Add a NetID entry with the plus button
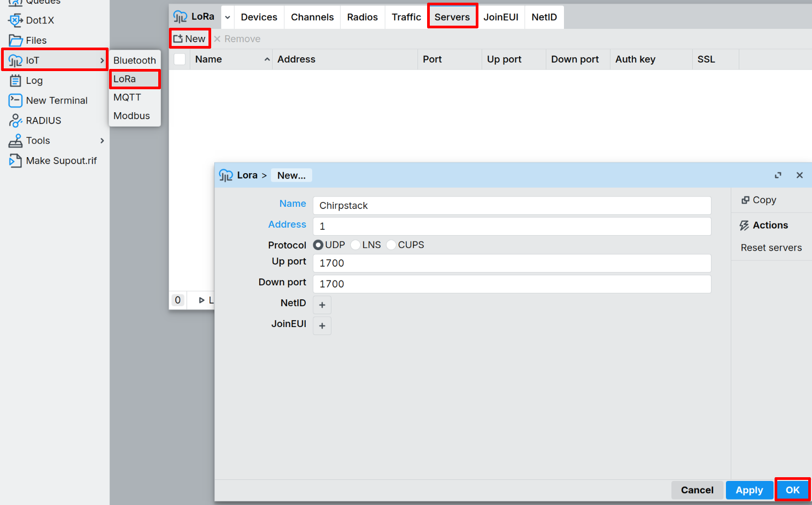812x505 pixels. coord(322,304)
